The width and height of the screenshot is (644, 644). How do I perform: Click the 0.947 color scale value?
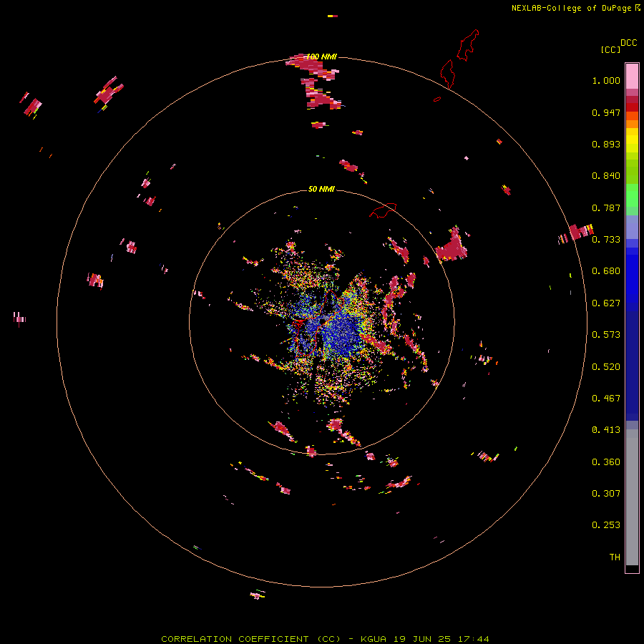coord(606,112)
